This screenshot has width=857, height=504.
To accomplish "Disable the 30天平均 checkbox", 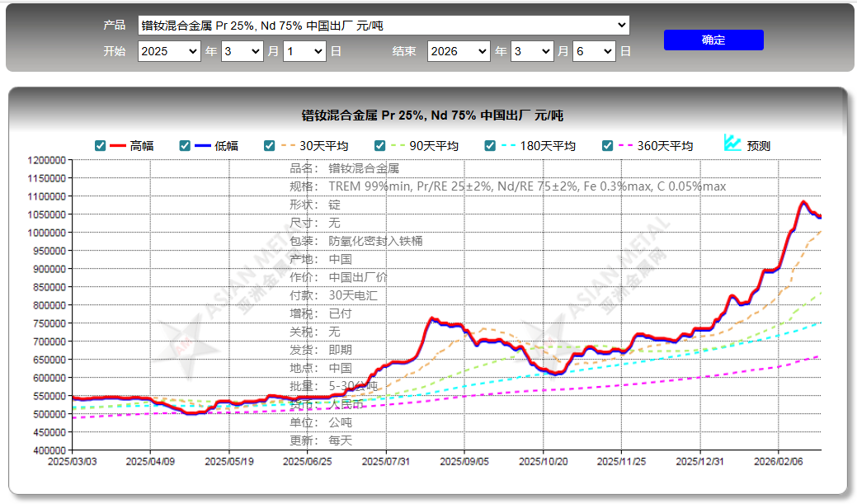I will (269, 145).
